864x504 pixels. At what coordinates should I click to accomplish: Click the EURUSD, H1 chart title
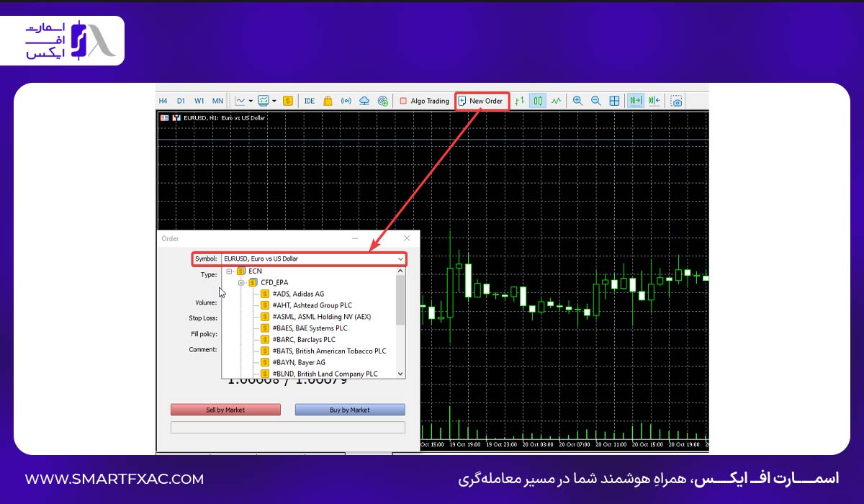click(224, 117)
